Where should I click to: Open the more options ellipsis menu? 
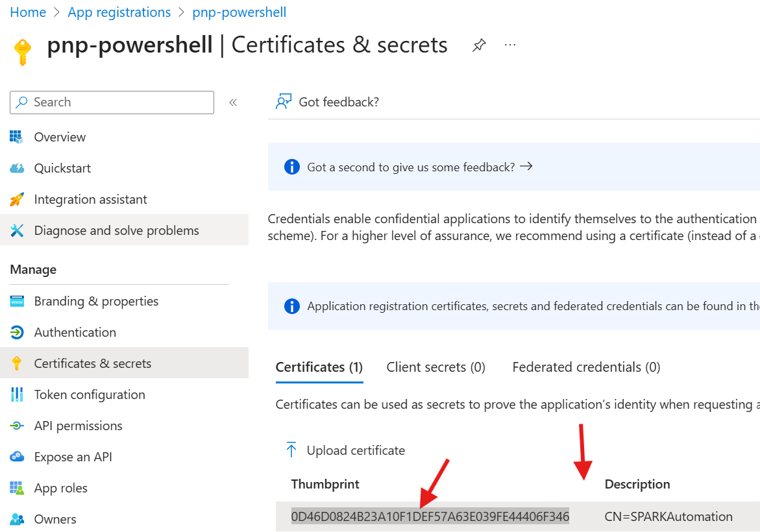point(510,45)
